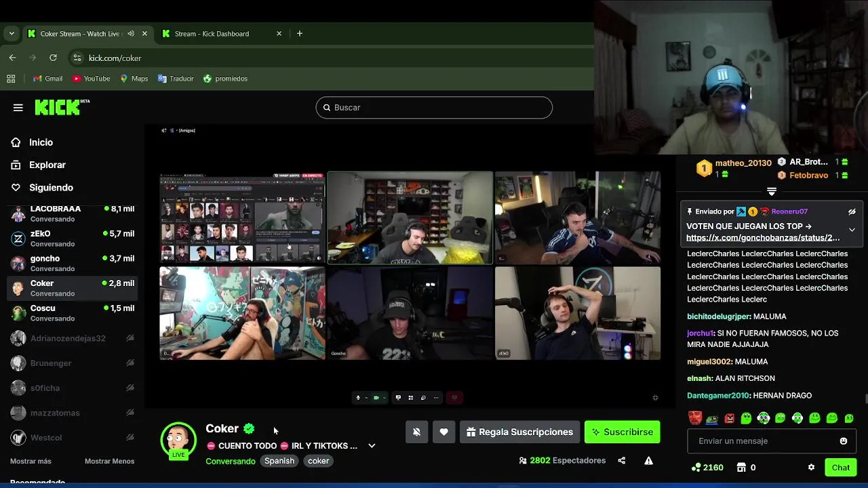Click Coker's profile avatar
The height and width of the screenshot is (488, 868).
point(178,439)
